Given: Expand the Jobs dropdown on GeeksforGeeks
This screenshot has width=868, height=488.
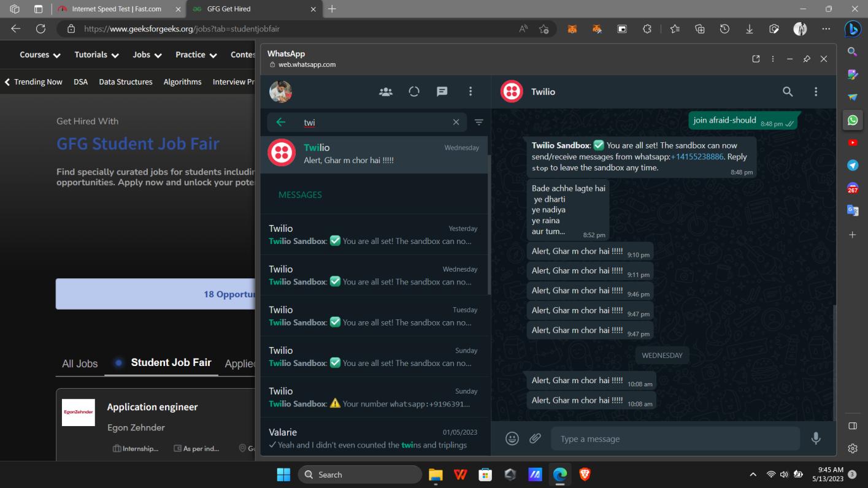Looking at the screenshot, I should coord(147,55).
